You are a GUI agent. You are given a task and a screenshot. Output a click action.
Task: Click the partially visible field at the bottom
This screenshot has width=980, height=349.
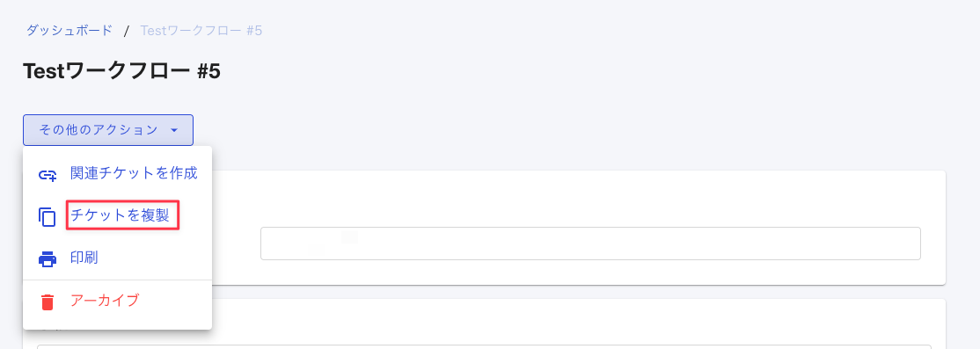484,346
